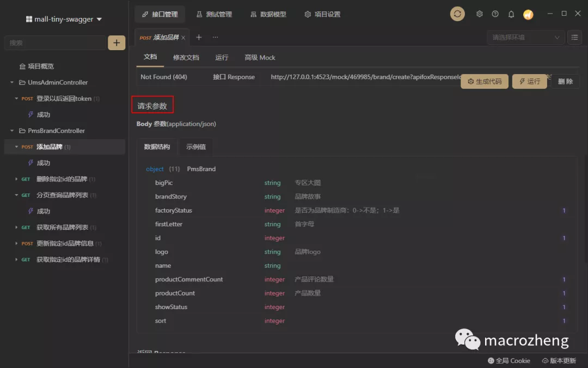The height and width of the screenshot is (368, 588).
Task: Click the plus button beside search box
Action: 117,43
